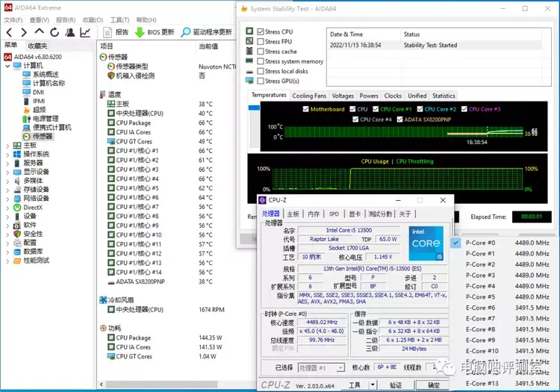Viewport: 560px width, 392px height.
Task: Click the 冷却风扇 fan section icon
Action: tap(103, 300)
